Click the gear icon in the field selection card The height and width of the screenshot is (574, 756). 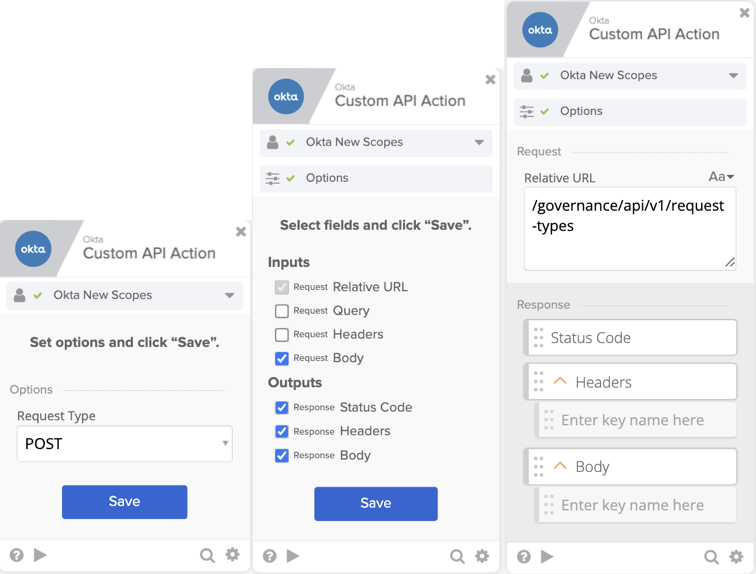tap(482, 556)
